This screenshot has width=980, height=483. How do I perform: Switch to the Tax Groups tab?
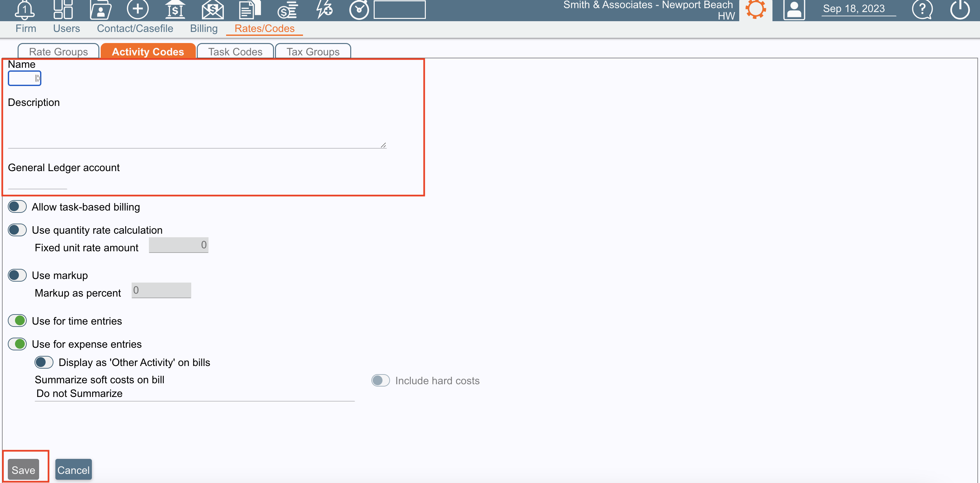tap(313, 51)
